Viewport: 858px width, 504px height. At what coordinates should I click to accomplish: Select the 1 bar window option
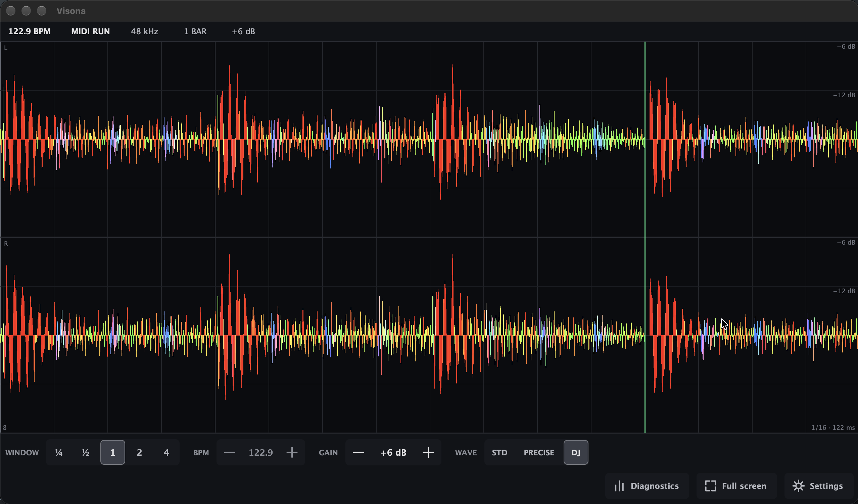click(x=113, y=452)
